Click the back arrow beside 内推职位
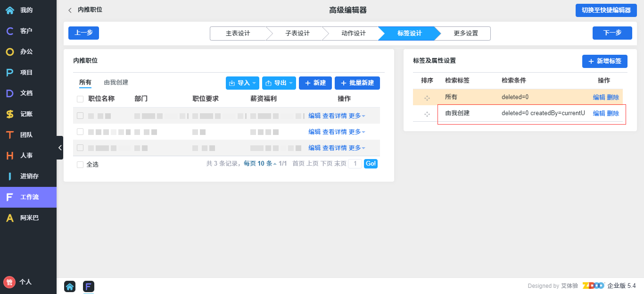This screenshot has width=644, height=294. pos(70,10)
